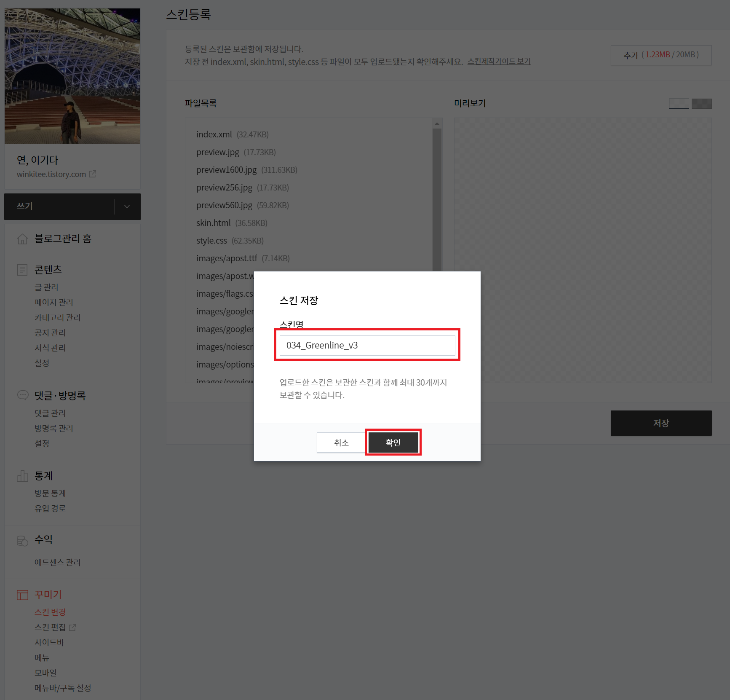730x700 pixels.
Task: Open the winkitee.tistory.com blog link
Action: (x=51, y=174)
